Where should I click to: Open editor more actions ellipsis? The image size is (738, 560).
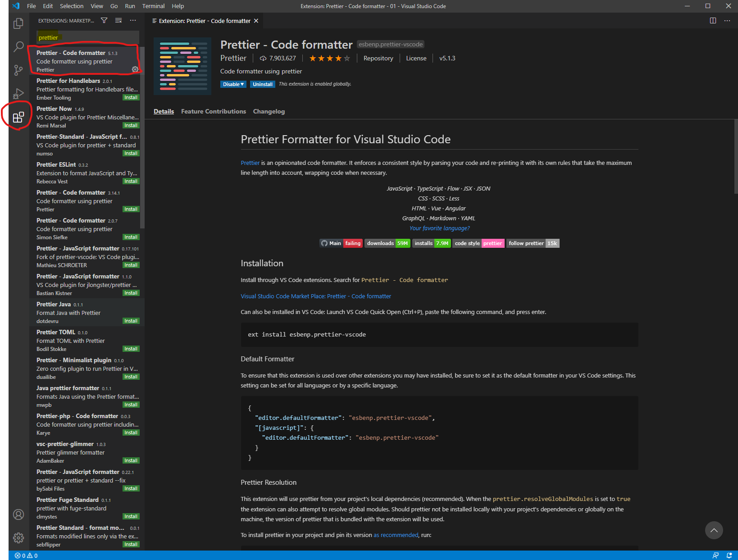(727, 21)
